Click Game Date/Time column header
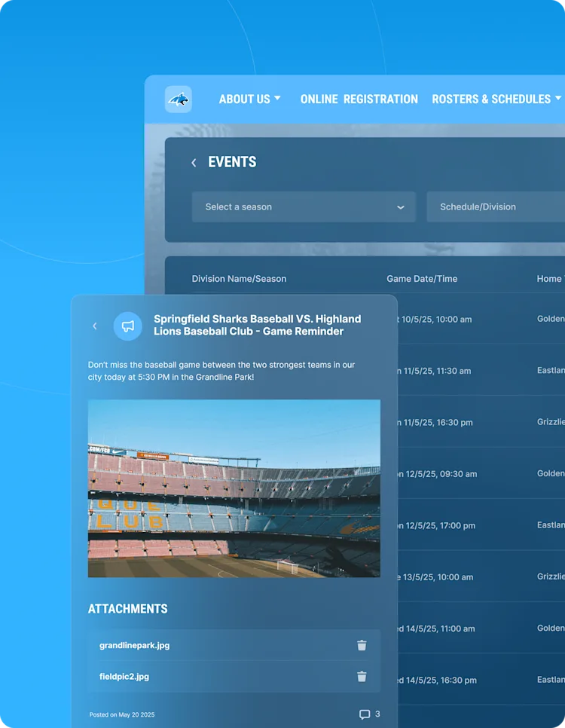The image size is (565, 728). point(422,279)
